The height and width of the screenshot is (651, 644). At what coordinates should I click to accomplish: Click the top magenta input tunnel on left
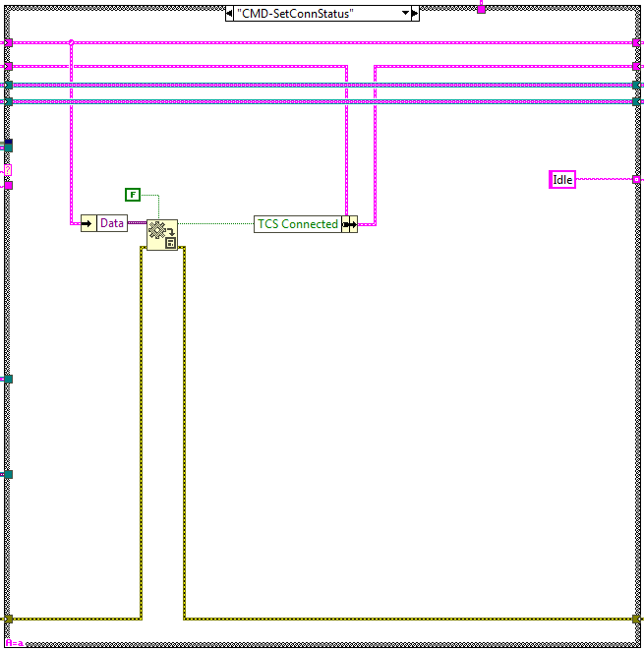[x=8, y=42]
